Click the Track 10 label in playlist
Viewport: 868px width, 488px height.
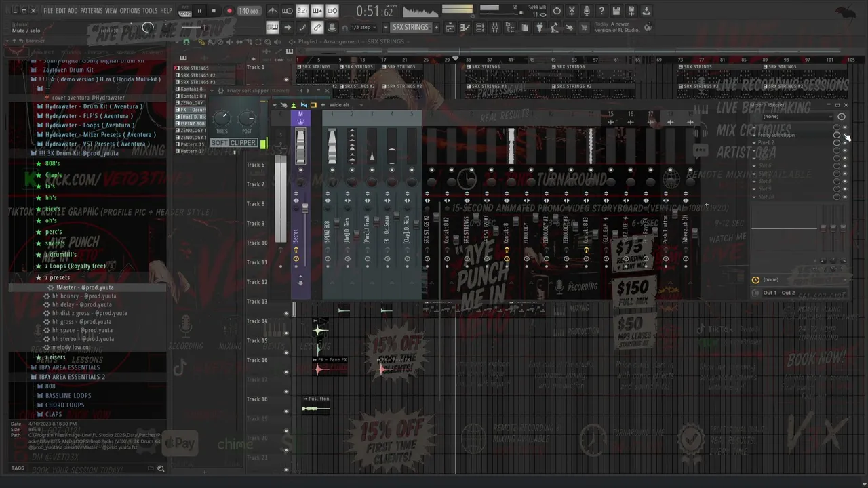257,243
